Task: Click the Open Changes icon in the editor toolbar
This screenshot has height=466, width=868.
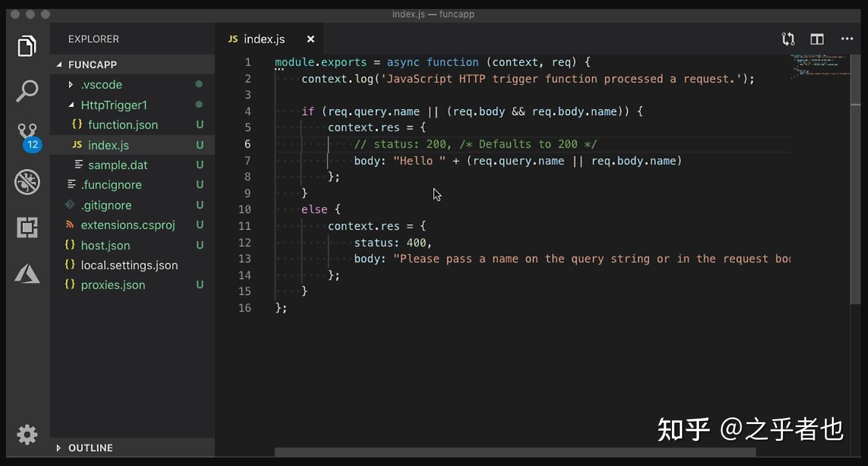Action: pos(788,39)
